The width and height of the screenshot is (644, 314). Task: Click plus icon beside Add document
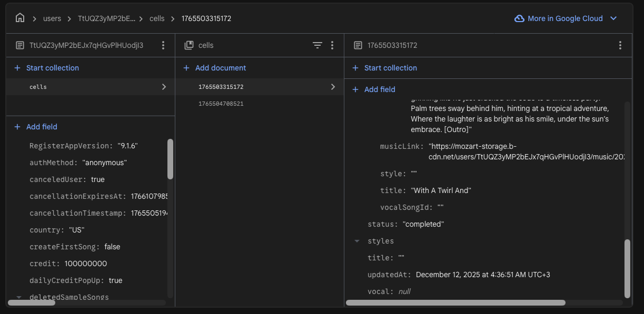pos(186,68)
